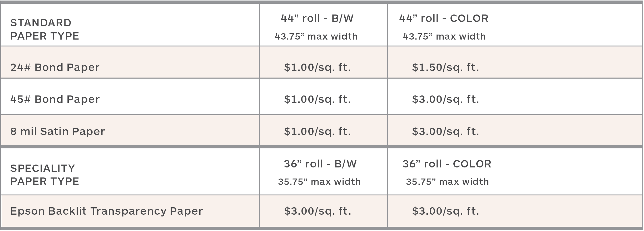
Task: Click the STANDARD PAPER TYPE header cell
Action: 45,29
